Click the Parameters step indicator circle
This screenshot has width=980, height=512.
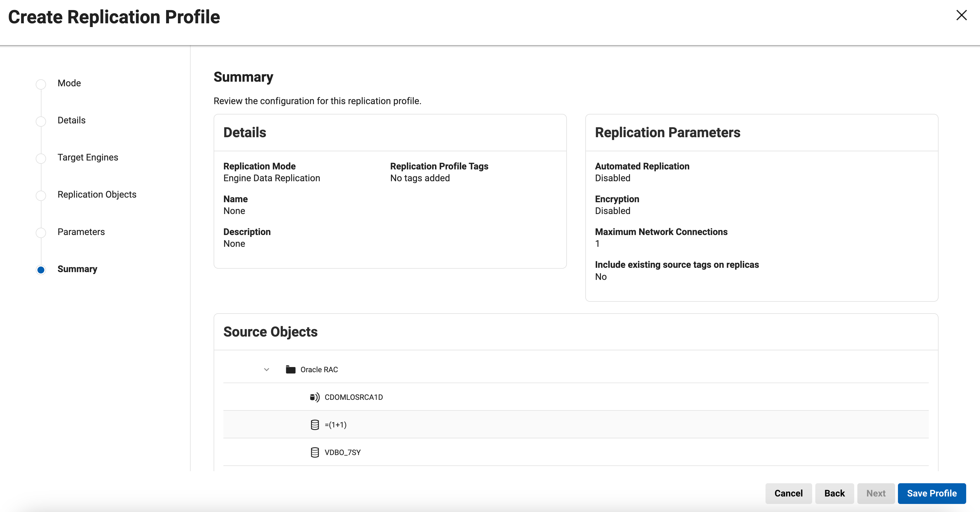tap(41, 233)
